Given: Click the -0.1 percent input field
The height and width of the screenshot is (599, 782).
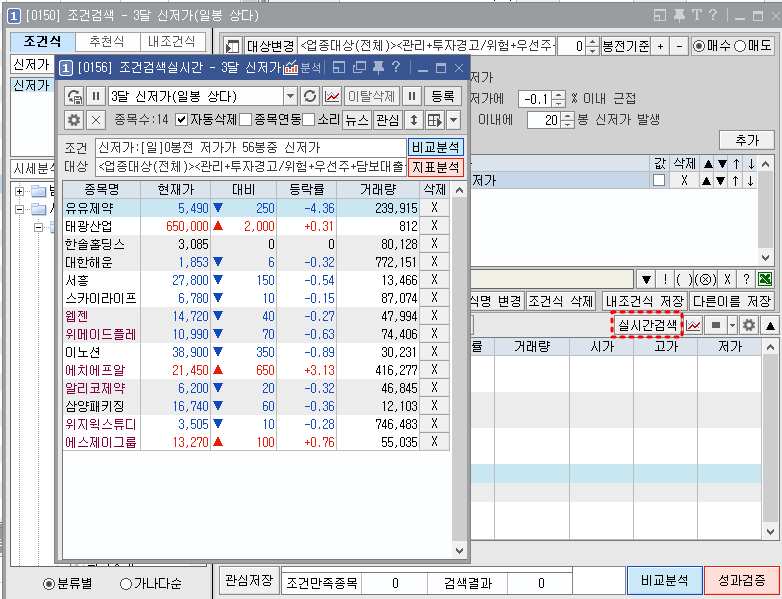Looking at the screenshot, I should click(536, 99).
